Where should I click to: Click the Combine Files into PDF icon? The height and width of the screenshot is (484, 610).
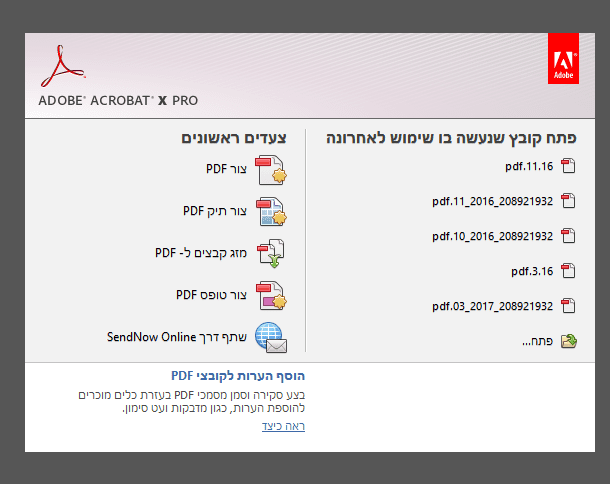(x=271, y=254)
